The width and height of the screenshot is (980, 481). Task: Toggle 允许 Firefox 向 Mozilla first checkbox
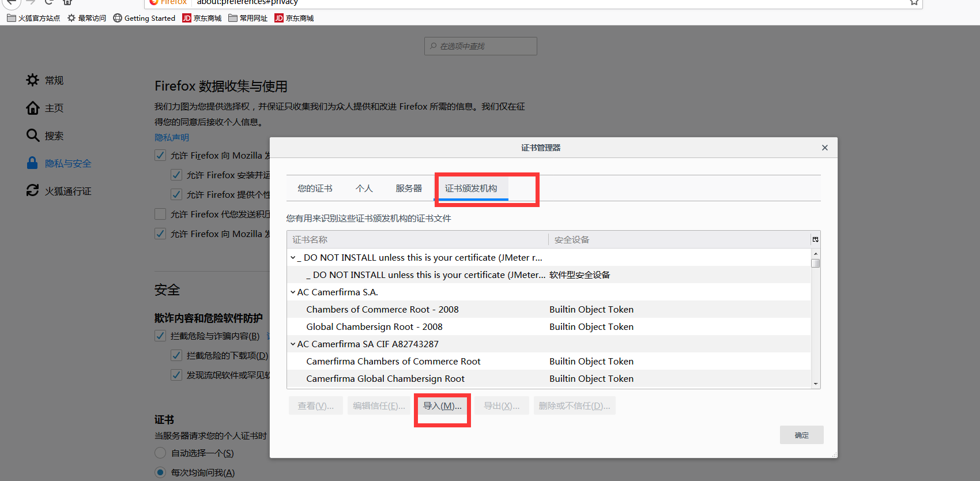160,155
